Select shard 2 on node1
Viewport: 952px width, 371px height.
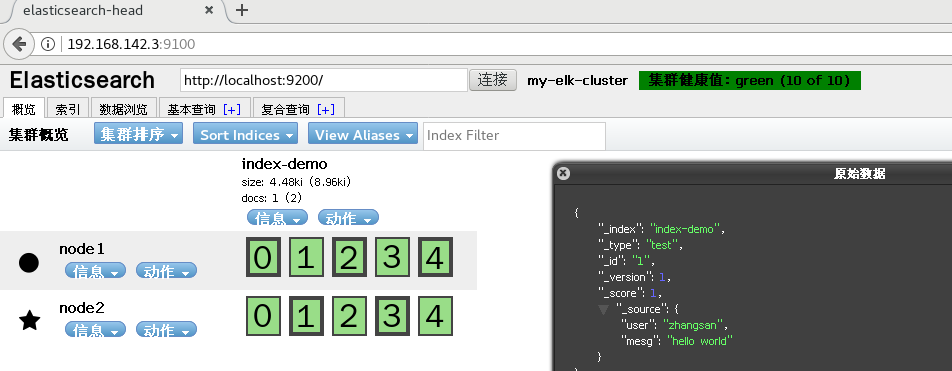(x=350, y=257)
